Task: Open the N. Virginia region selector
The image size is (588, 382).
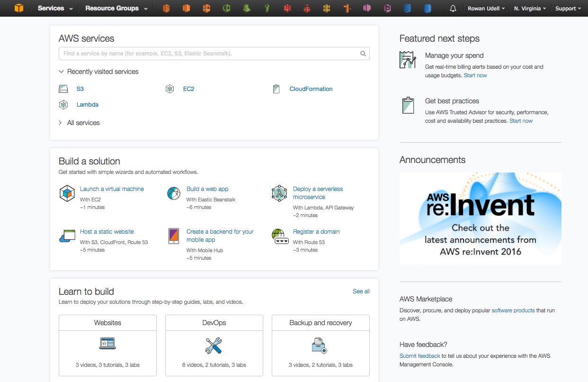Action: point(530,9)
